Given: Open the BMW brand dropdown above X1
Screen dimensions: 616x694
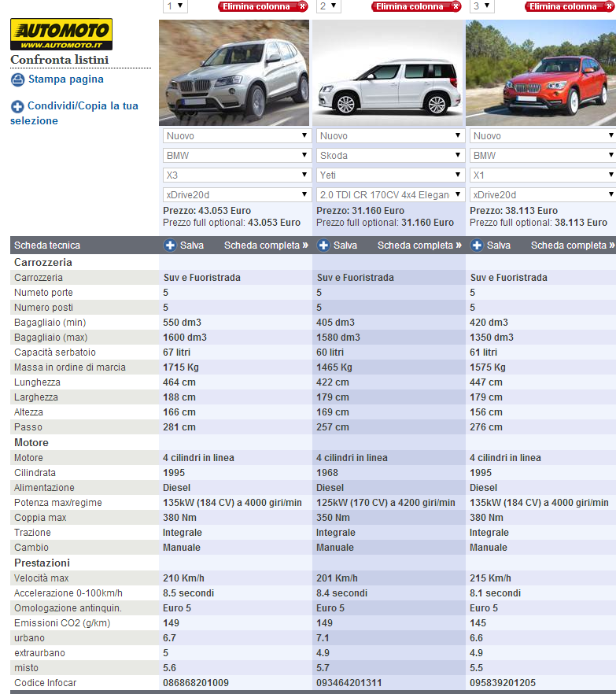Looking at the screenshot, I should [543, 155].
